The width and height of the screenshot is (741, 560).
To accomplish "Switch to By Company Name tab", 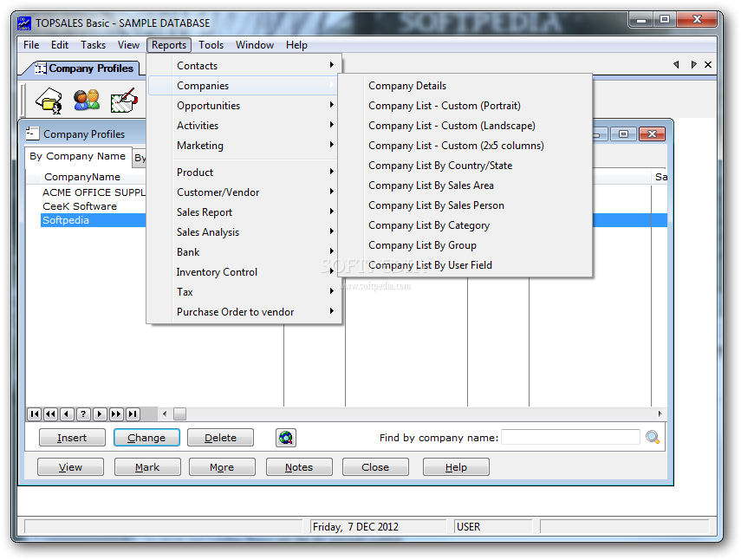I will (77, 156).
